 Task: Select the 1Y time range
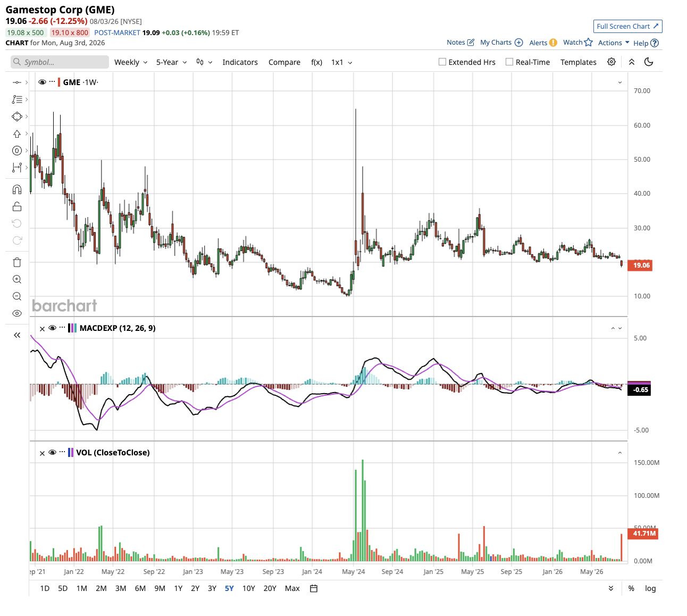coord(178,588)
